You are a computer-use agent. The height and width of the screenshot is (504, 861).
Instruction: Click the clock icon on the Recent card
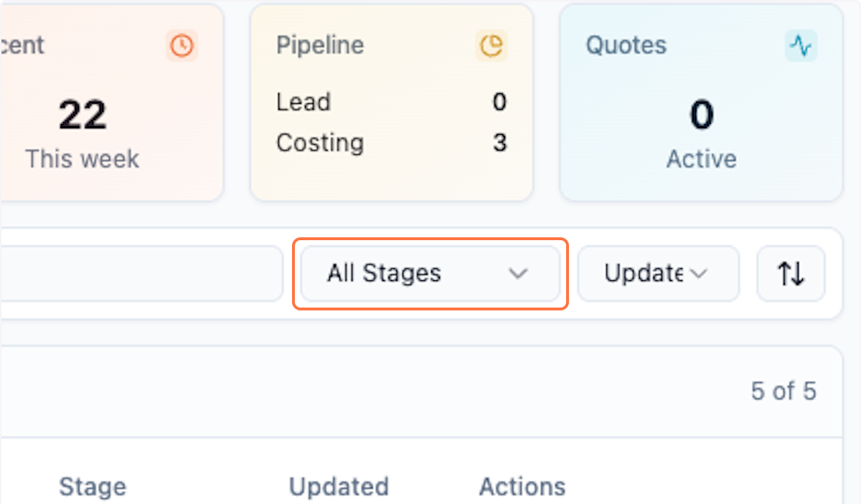pyautogui.click(x=182, y=45)
